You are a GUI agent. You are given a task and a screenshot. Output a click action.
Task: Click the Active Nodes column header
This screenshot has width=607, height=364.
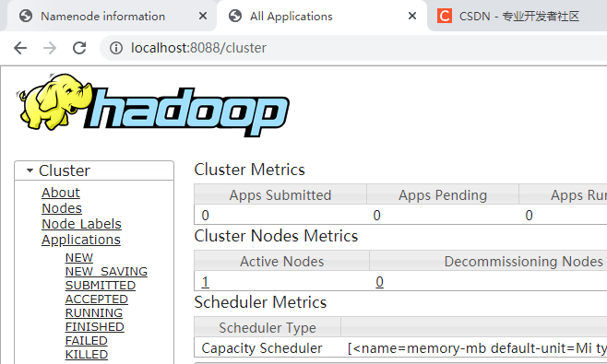[x=282, y=261]
